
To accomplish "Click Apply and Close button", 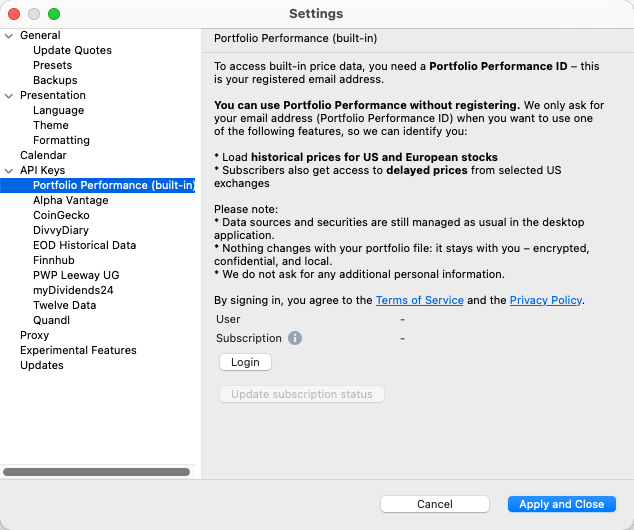I will (x=561, y=504).
